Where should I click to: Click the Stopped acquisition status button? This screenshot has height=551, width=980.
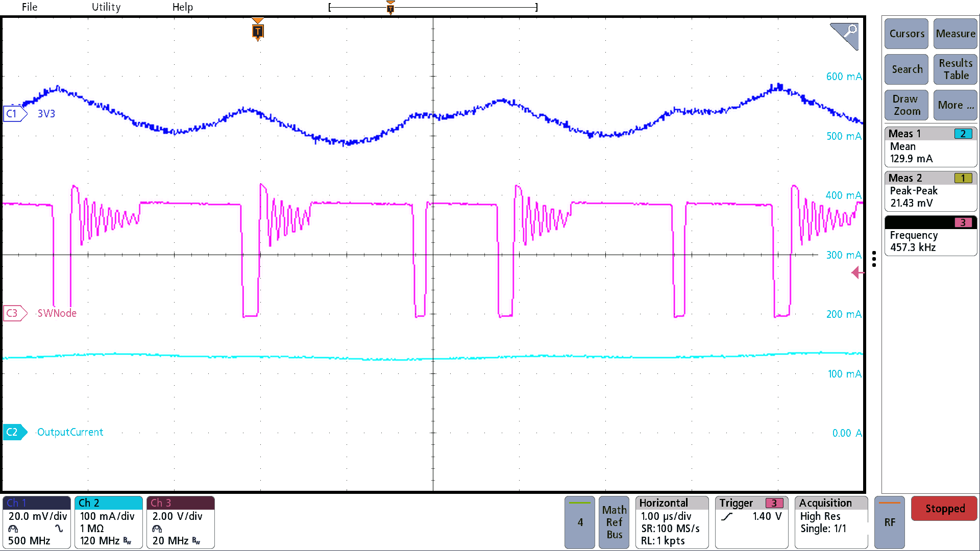(944, 509)
